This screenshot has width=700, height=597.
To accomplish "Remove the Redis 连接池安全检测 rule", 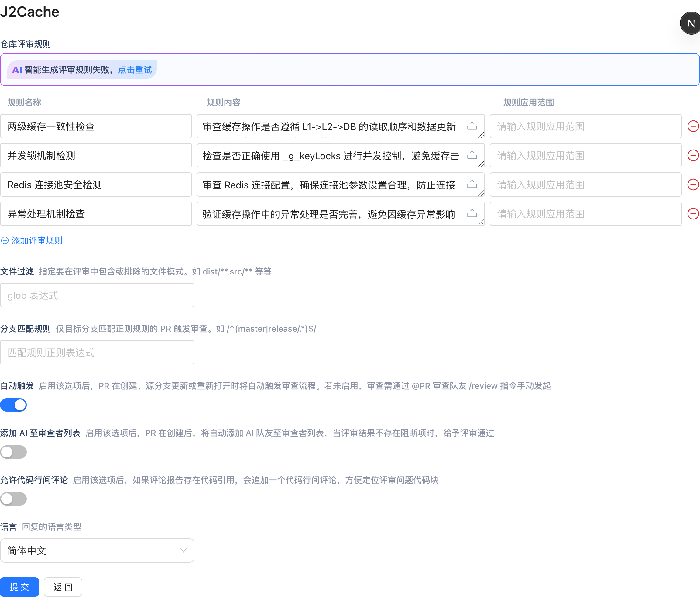I will (693, 185).
